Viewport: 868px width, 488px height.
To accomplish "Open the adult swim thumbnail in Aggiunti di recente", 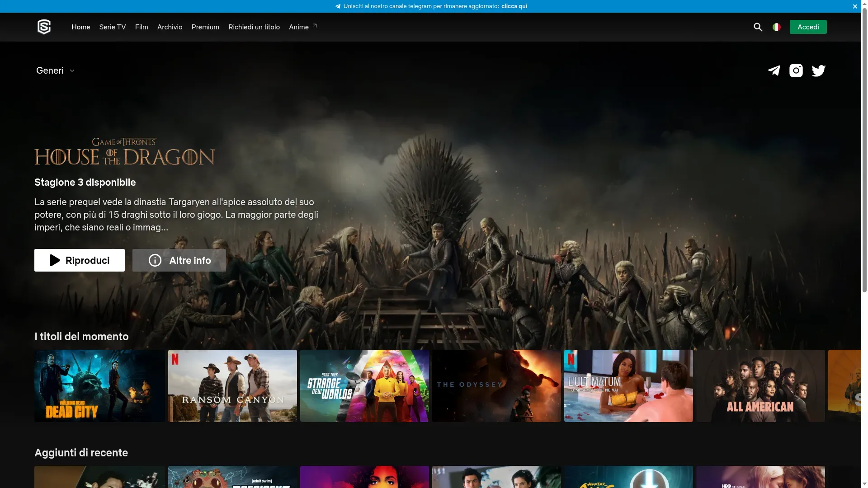I will pos(232,477).
